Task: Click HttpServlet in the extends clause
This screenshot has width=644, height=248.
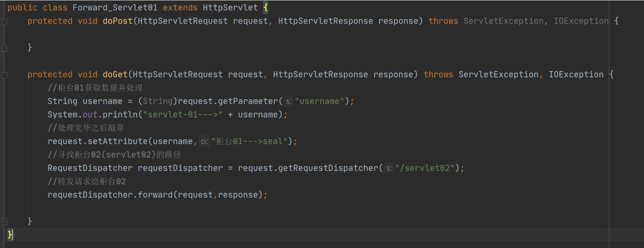Action: [230, 8]
